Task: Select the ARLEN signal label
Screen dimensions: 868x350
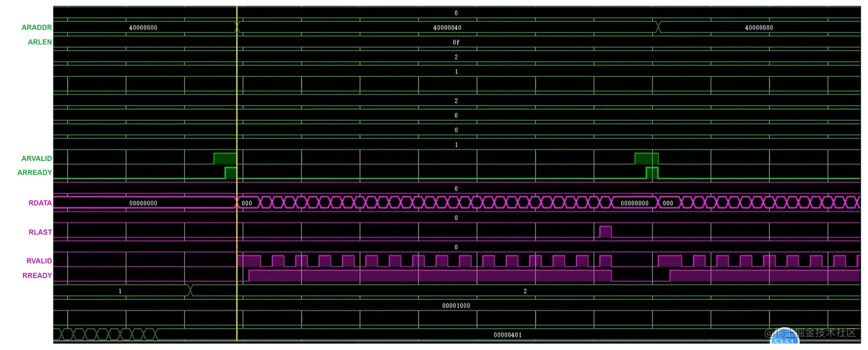Action: [x=40, y=42]
